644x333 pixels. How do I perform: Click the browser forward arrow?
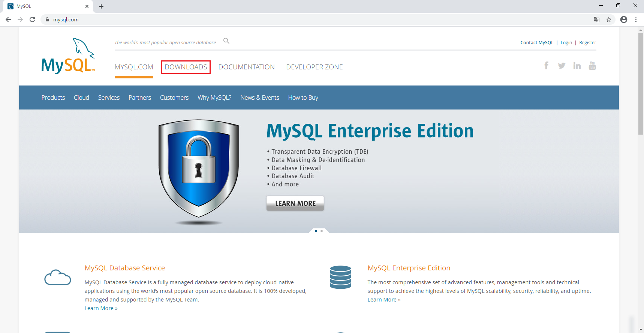tap(20, 19)
